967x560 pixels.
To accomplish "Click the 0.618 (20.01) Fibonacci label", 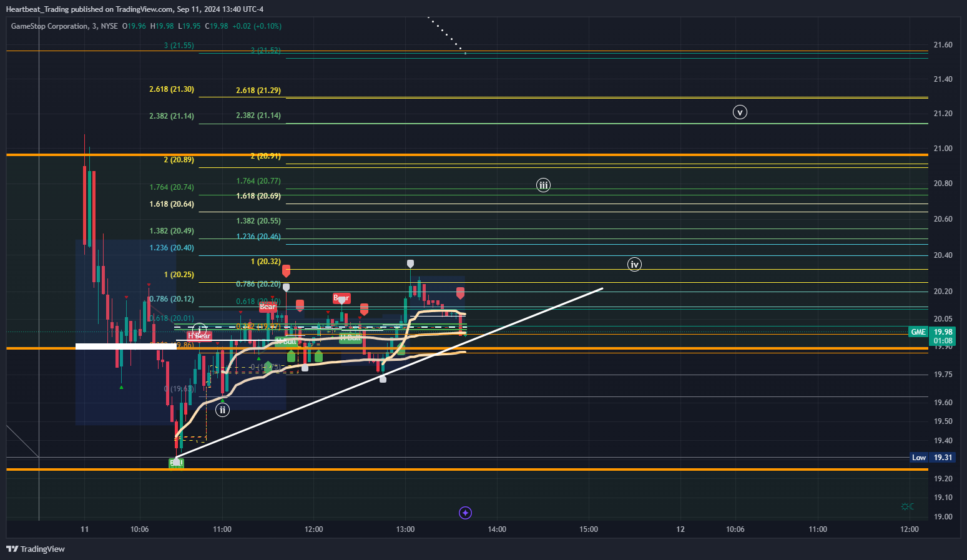I will [x=172, y=318].
